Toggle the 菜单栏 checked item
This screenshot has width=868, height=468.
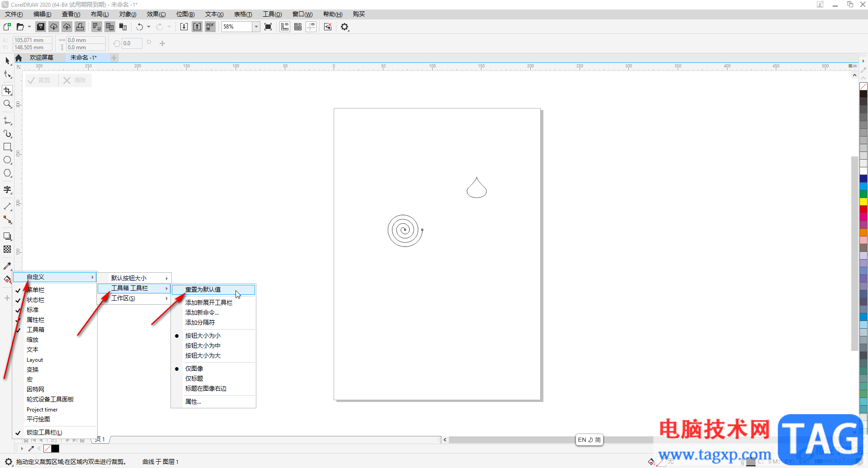55,290
